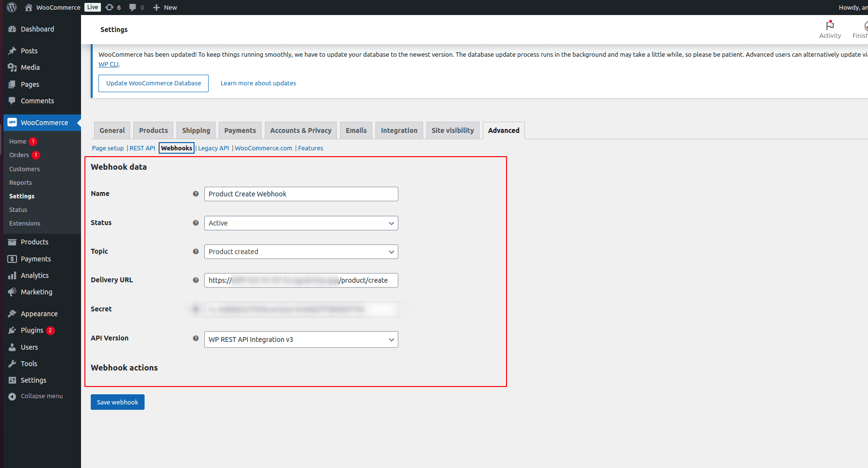Click the Payments dollar icon in sidebar
868x468 pixels.
click(12, 259)
